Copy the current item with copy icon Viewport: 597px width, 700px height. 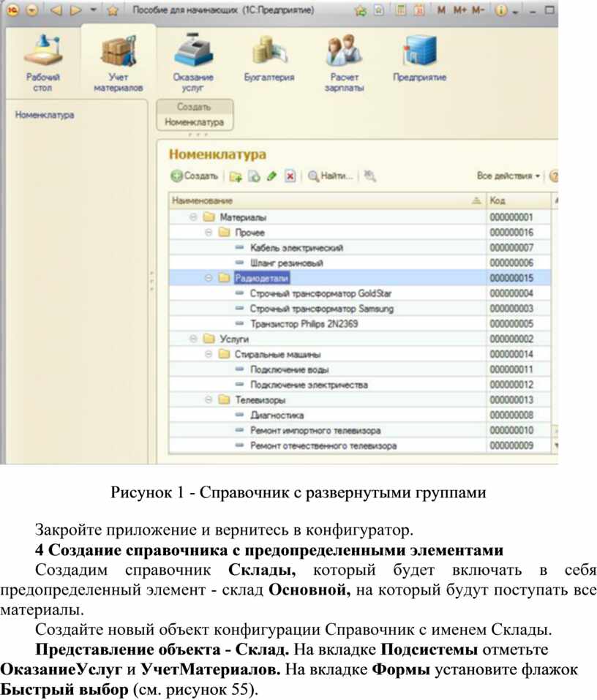[254, 177]
